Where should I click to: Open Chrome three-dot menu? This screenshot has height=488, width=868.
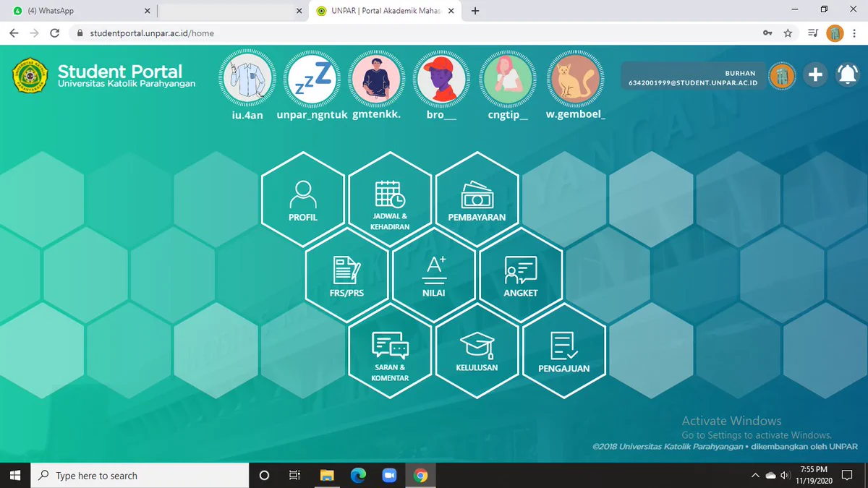click(854, 33)
